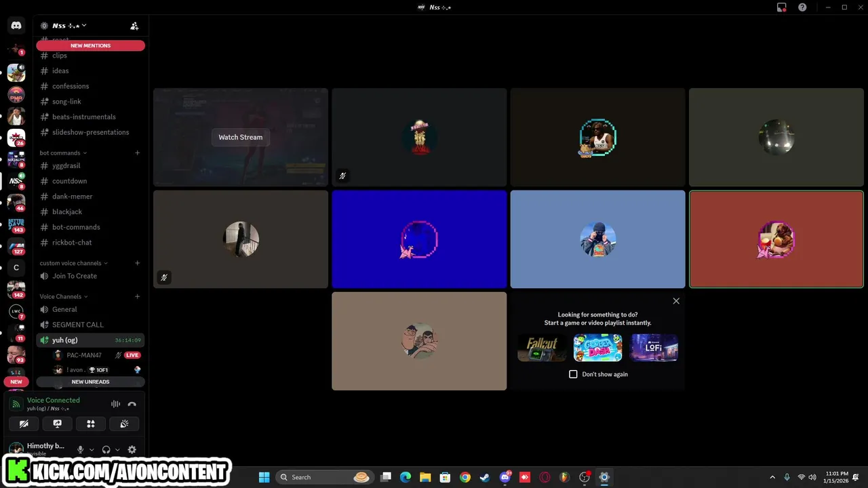
Task: Collapse the bot commands category
Action: (x=62, y=152)
